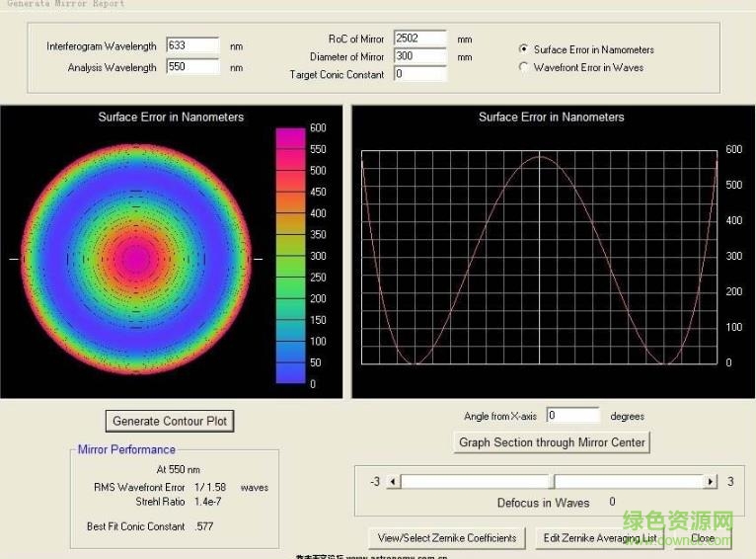Click Defocus slider track right of thumb

pos(632,482)
